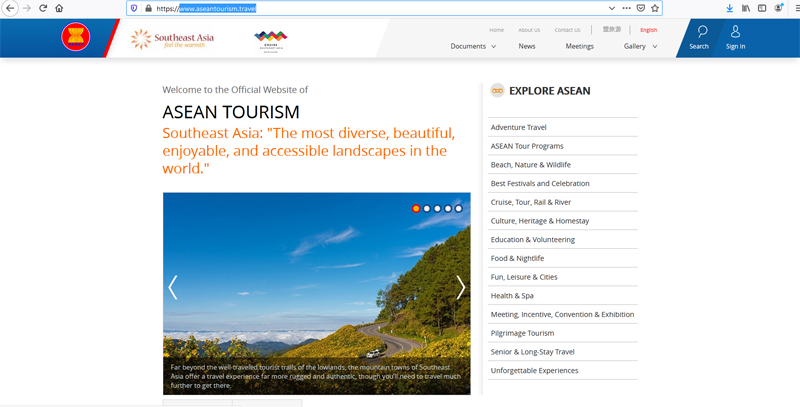Viewport: 800px width, 407px height.
Task: Open the browser hamburger menu
Action: point(796,8)
